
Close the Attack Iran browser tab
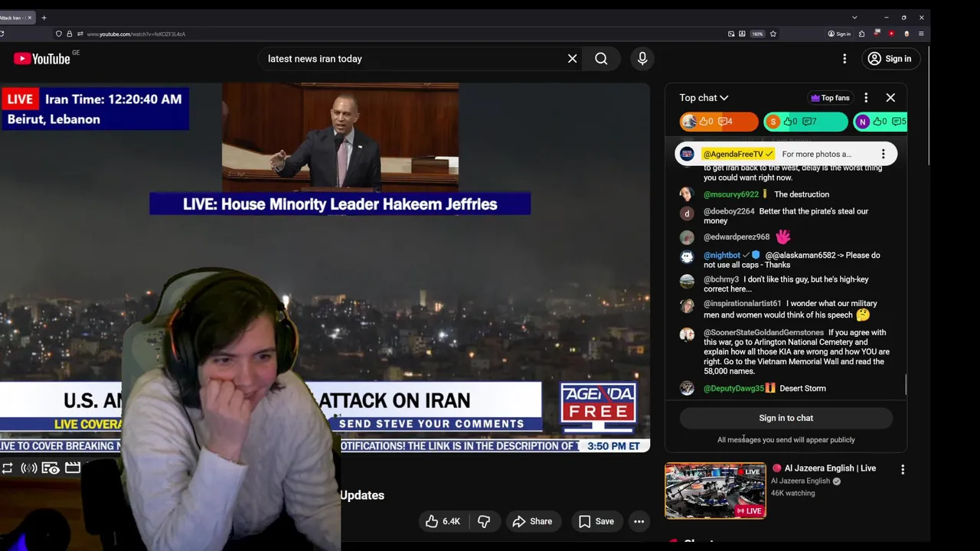point(30,18)
